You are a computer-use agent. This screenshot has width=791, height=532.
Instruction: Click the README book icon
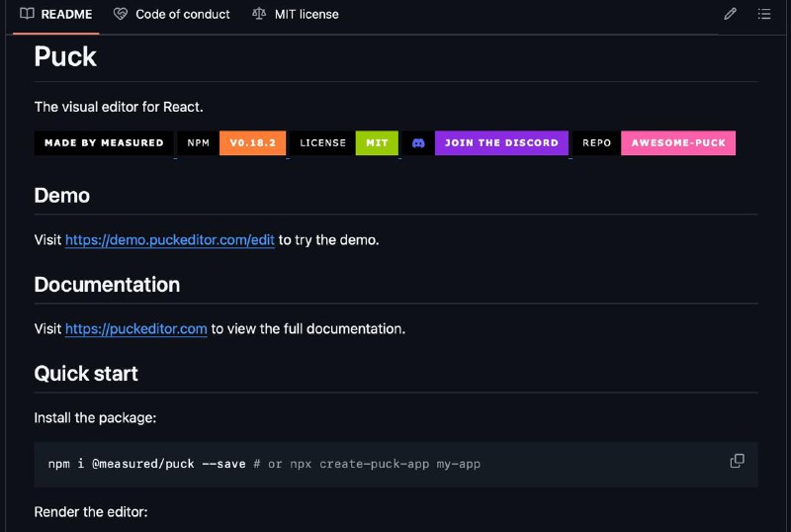(x=27, y=14)
